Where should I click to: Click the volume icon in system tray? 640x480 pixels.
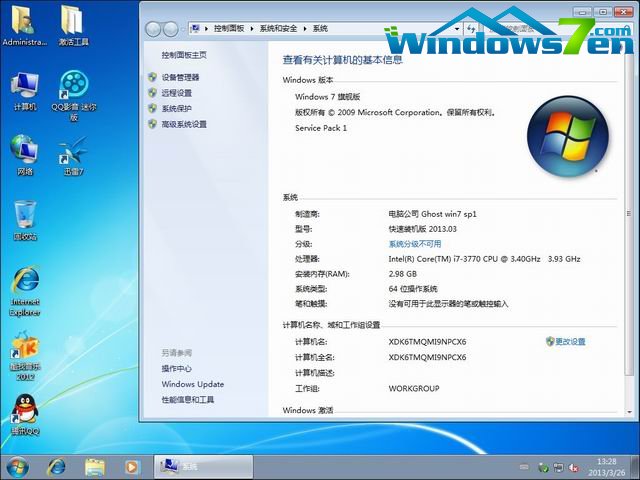coord(572,467)
